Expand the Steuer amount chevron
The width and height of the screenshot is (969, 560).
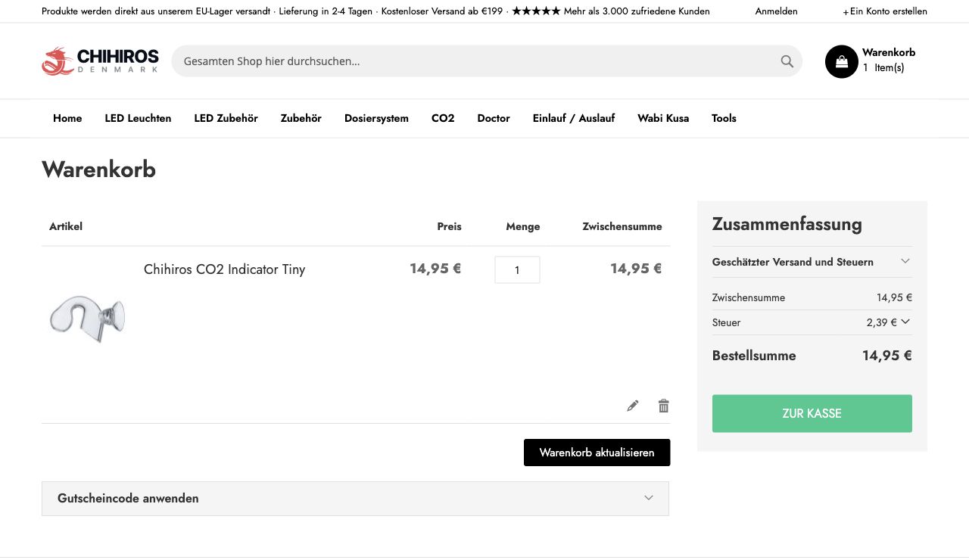pos(905,322)
